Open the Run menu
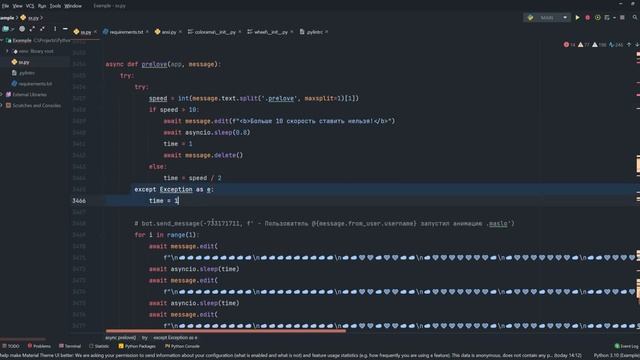The height and width of the screenshot is (360, 640). [42, 6]
